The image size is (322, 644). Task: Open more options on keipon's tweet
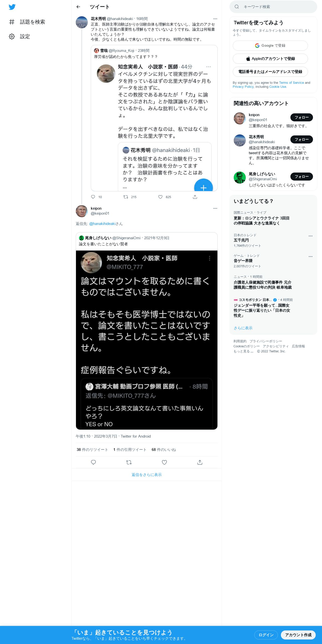215,208
